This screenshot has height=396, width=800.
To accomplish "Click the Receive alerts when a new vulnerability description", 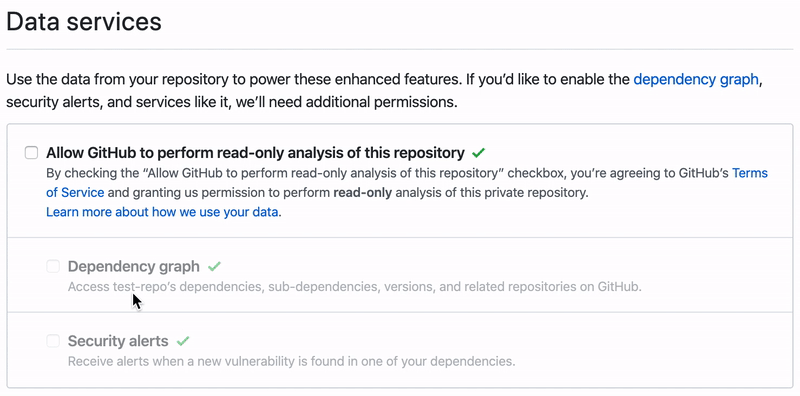I will click(x=291, y=361).
